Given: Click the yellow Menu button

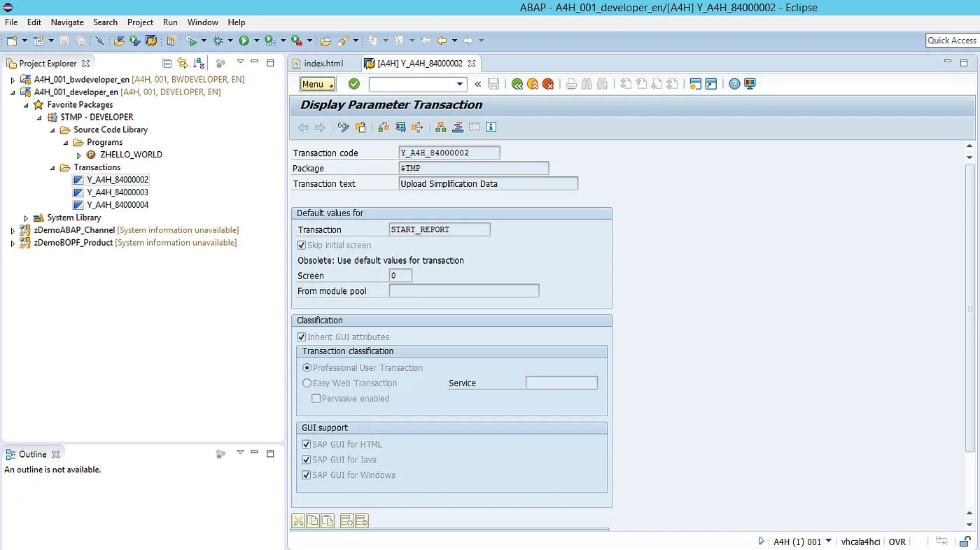Looking at the screenshot, I should click(x=318, y=84).
